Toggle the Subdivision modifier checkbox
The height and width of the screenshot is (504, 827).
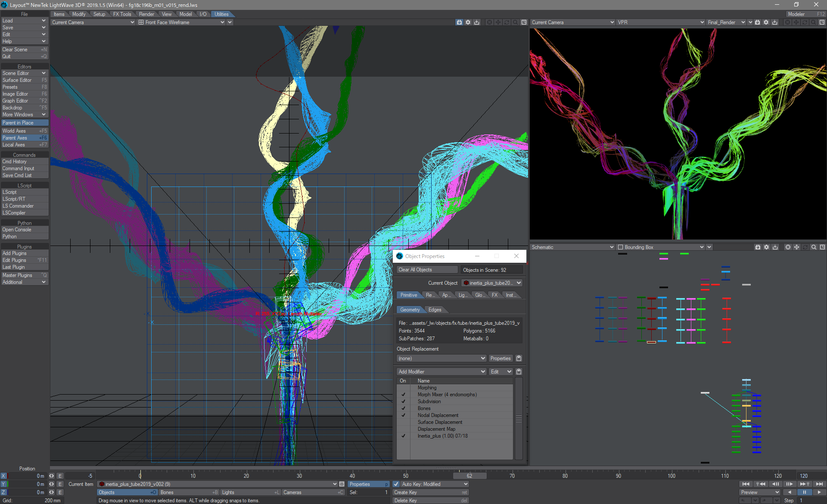tap(404, 401)
